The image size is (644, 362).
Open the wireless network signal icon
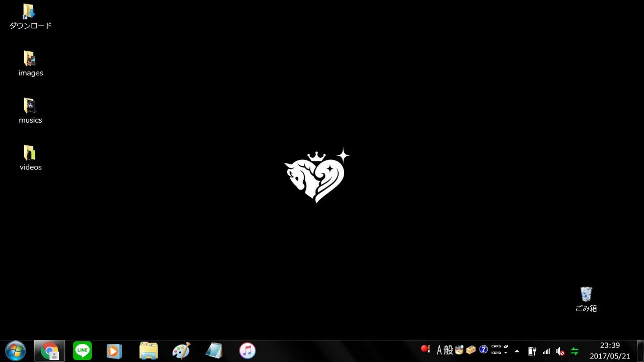[546, 351]
